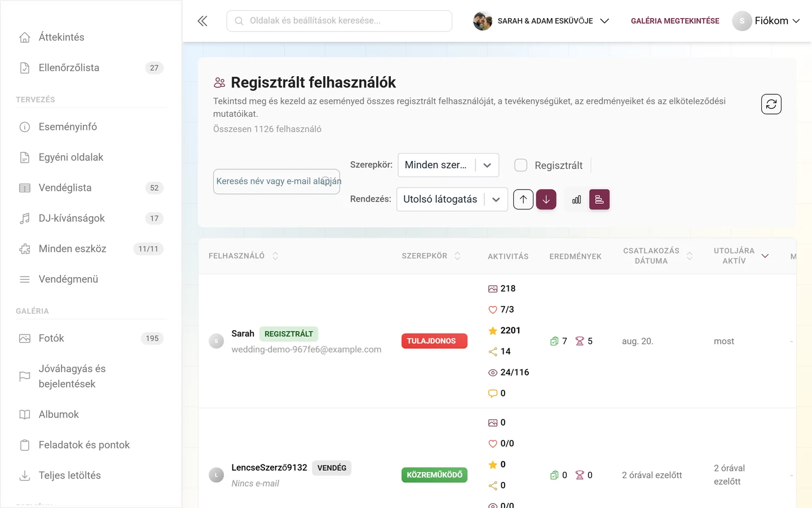Collapse the sidebar with the double chevron
This screenshot has width=812, height=508.
point(202,21)
